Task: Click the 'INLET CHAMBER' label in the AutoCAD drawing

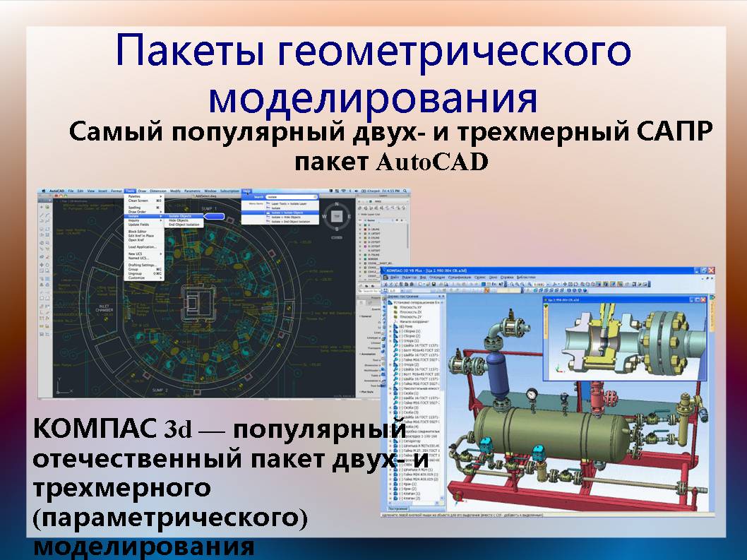Action: pyautogui.click(x=104, y=309)
